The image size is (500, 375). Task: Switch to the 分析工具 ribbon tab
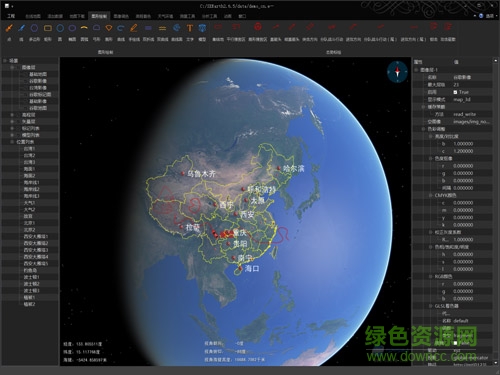point(209,16)
